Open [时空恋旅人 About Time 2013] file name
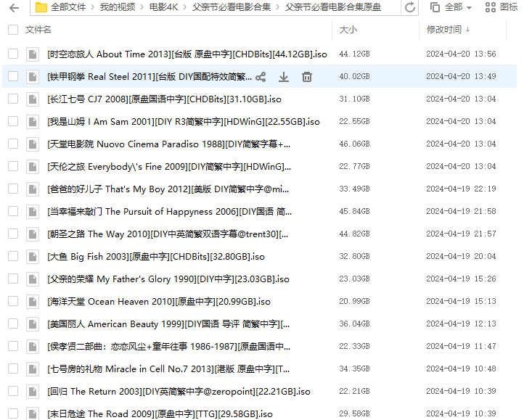 pos(187,54)
